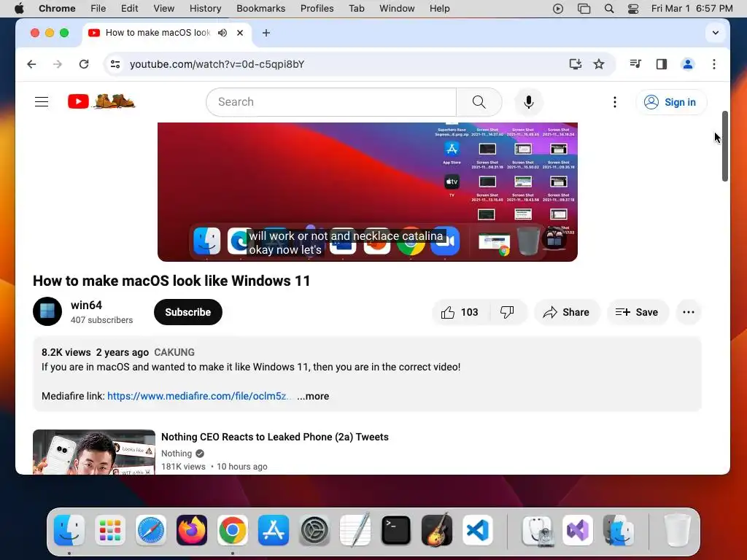747x560 pixels.
Task: Click CAKUNG location text in description
Action: click(x=174, y=352)
